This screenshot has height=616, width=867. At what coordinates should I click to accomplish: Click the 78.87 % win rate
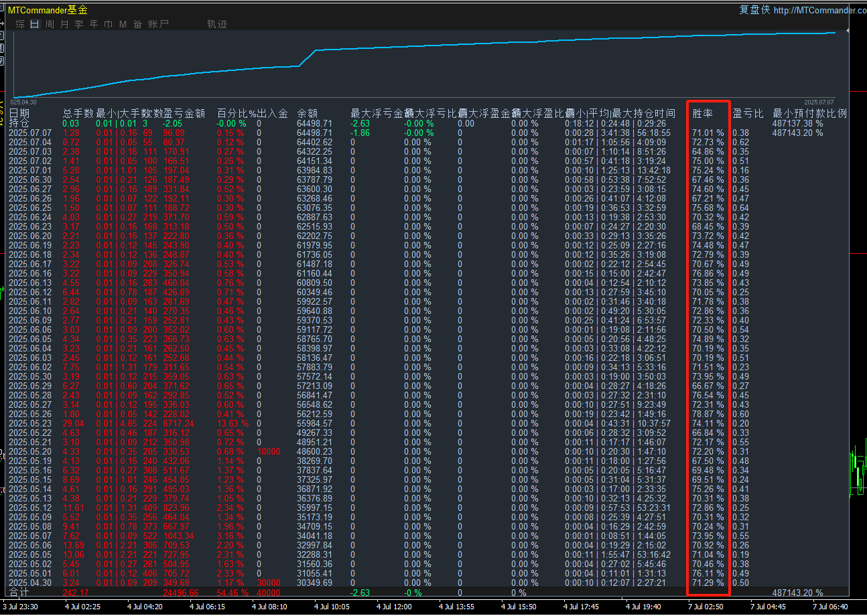(708, 414)
